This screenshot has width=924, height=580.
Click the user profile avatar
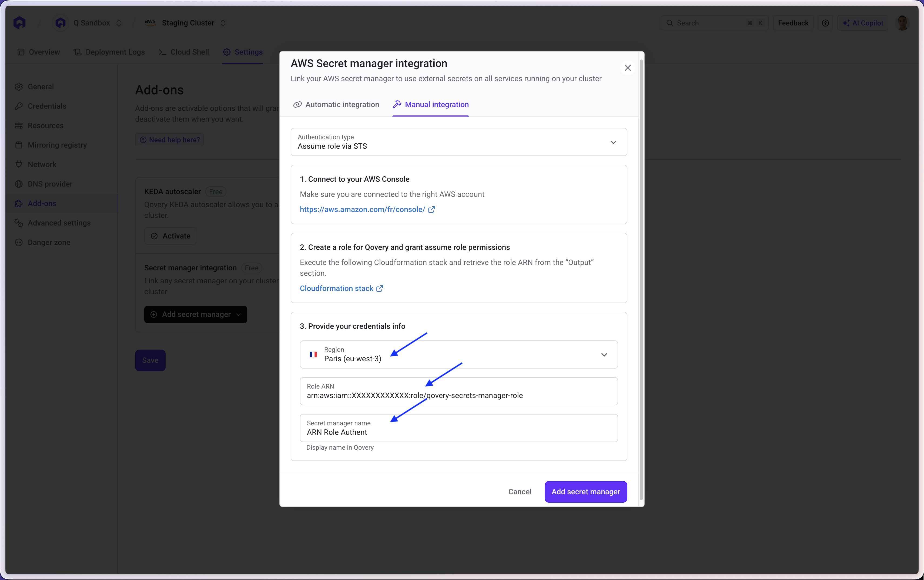pos(903,23)
